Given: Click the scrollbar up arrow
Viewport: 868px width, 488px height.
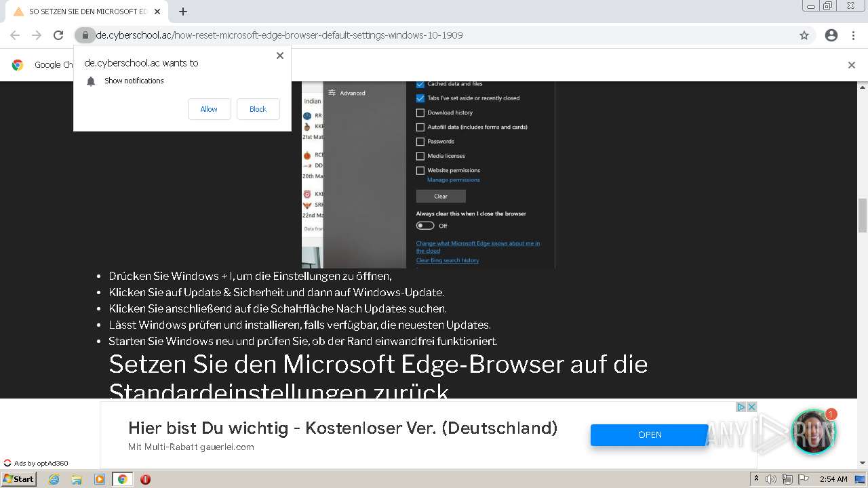Looking at the screenshot, I should (x=863, y=87).
